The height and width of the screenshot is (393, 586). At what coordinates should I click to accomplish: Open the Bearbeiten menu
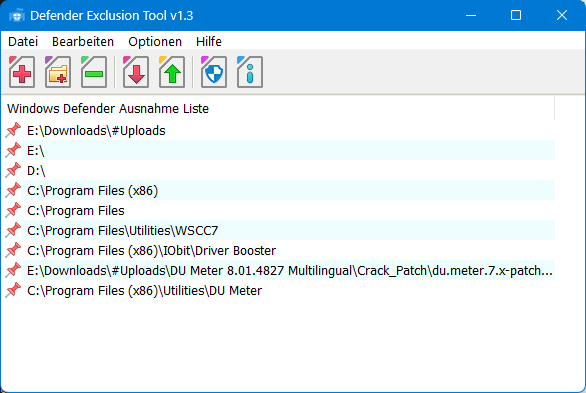tap(83, 41)
